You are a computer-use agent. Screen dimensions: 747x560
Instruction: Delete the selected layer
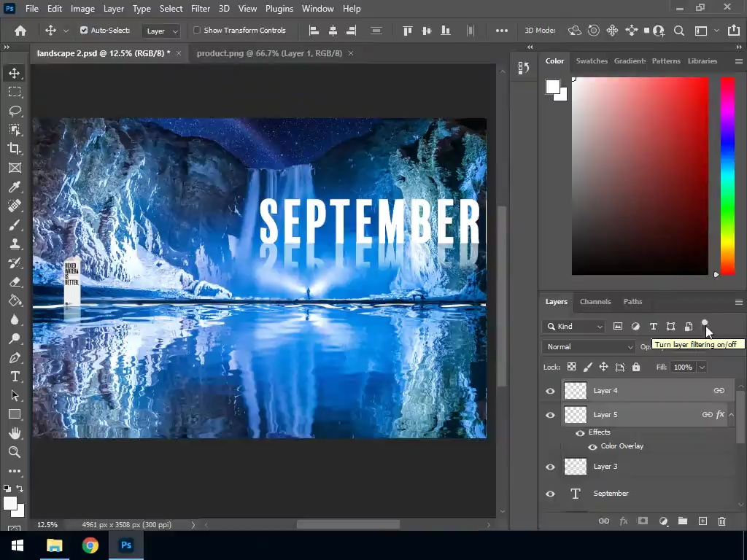tap(721, 521)
